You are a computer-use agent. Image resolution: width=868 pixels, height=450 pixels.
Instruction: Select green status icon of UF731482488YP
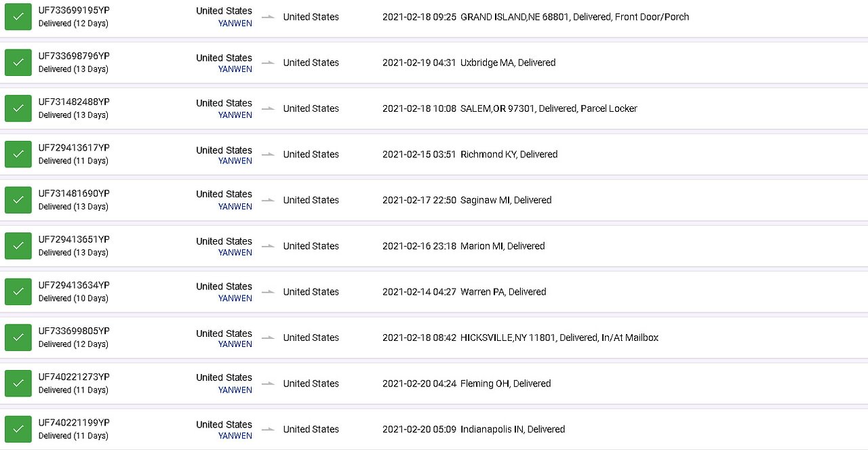click(x=18, y=108)
